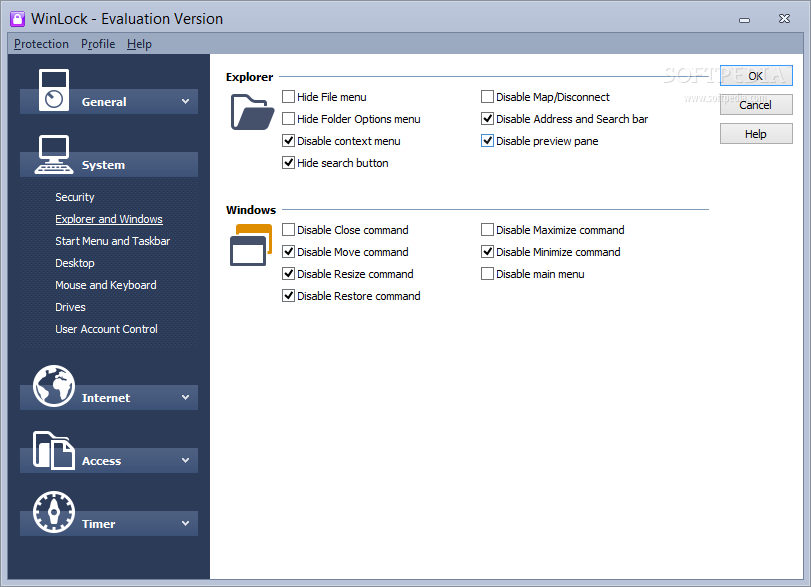The height and width of the screenshot is (587, 811).
Task: Toggle Disable preview pane checkbox
Action: (x=487, y=141)
